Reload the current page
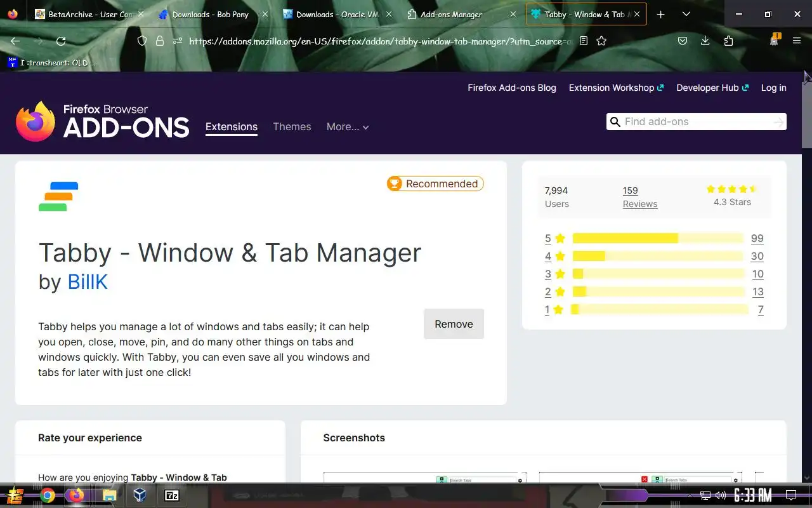The width and height of the screenshot is (812, 508). point(61,41)
